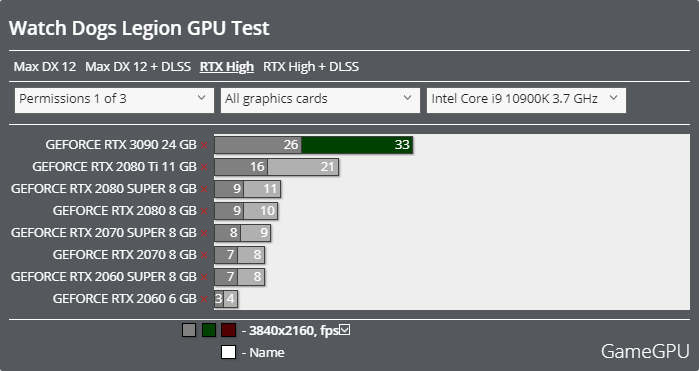Click the 11 fps bar for RTX 2080 SUPER
Image resolution: width=699 pixels, height=371 pixels.
click(262, 189)
